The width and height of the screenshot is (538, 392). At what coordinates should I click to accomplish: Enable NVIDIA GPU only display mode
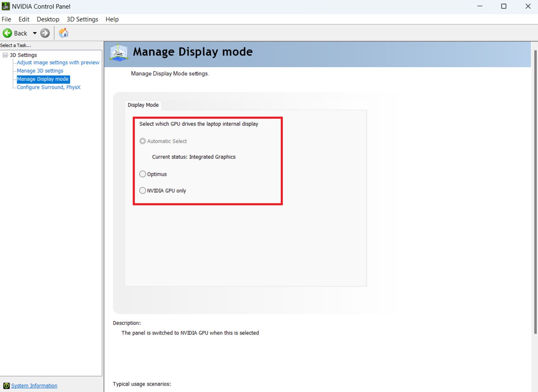[142, 190]
